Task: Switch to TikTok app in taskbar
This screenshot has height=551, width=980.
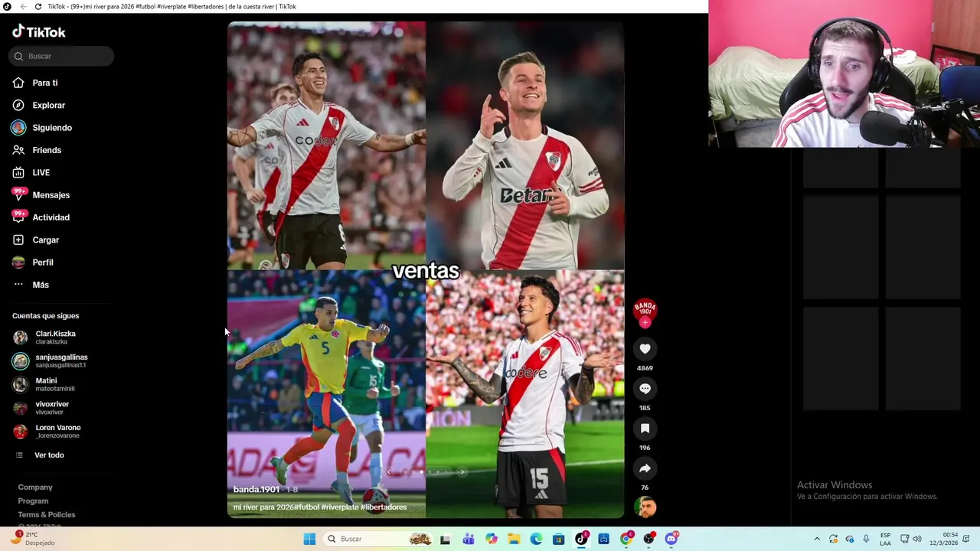Action: (581, 539)
